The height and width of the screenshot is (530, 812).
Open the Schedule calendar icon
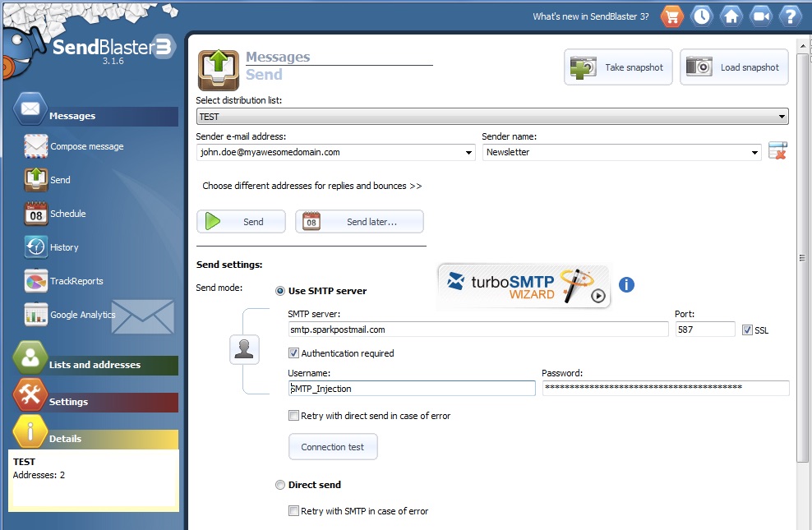(35, 214)
